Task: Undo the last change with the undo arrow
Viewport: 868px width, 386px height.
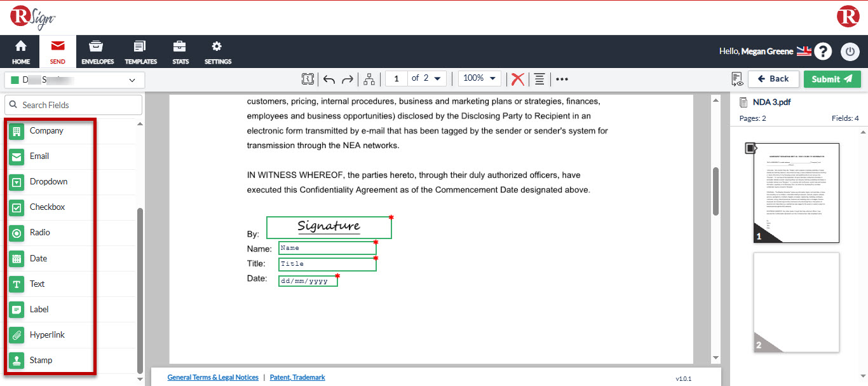Action: tap(329, 79)
